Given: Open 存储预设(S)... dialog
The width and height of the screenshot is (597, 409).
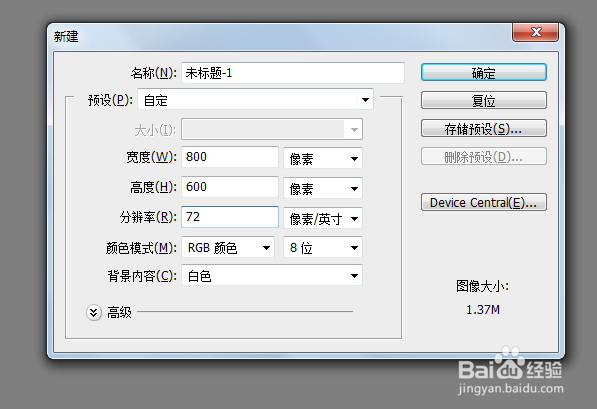Looking at the screenshot, I should [x=484, y=129].
